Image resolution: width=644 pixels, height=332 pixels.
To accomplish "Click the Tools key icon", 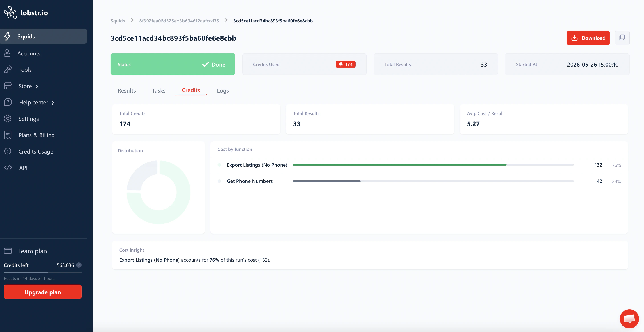I will (x=8, y=69).
